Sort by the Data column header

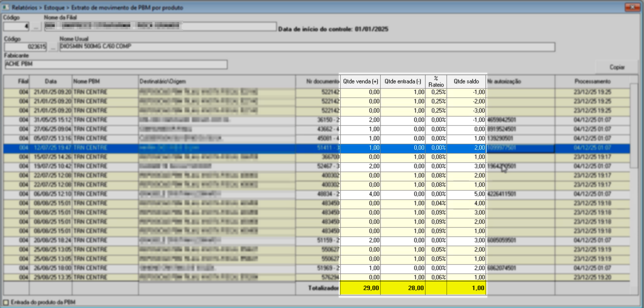pyautogui.click(x=51, y=81)
